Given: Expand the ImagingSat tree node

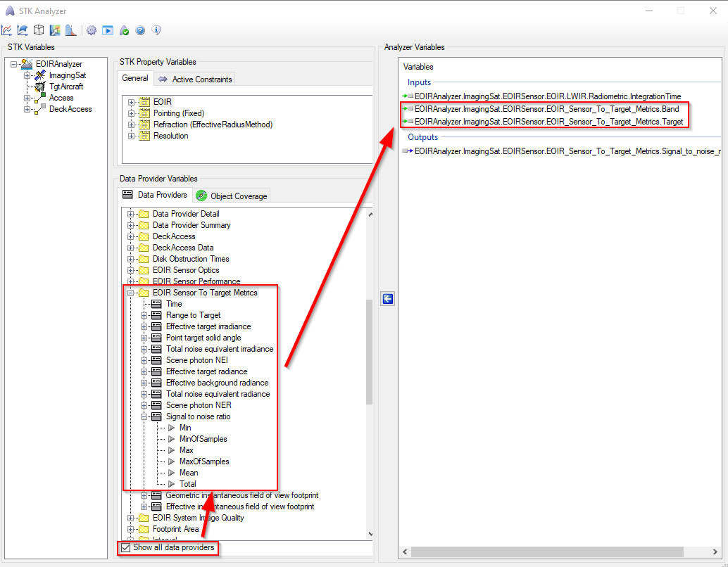Looking at the screenshot, I should point(27,75).
